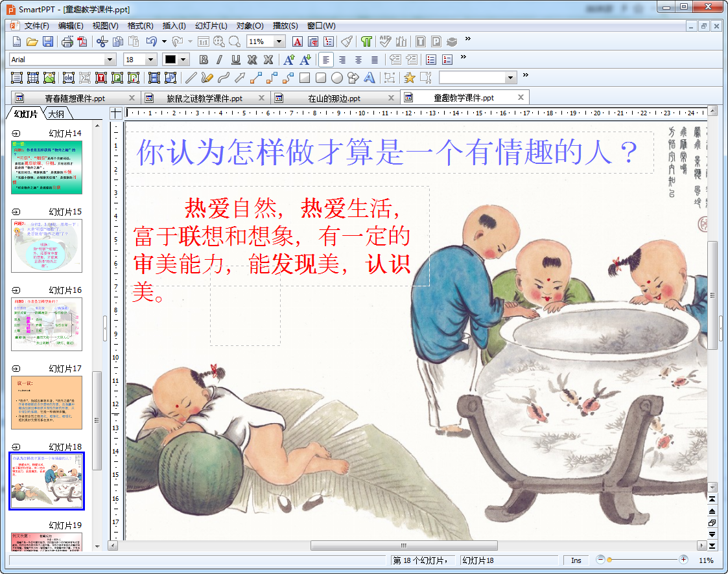Open the undo history dropdown arrow
The image size is (728, 574).
(x=165, y=41)
